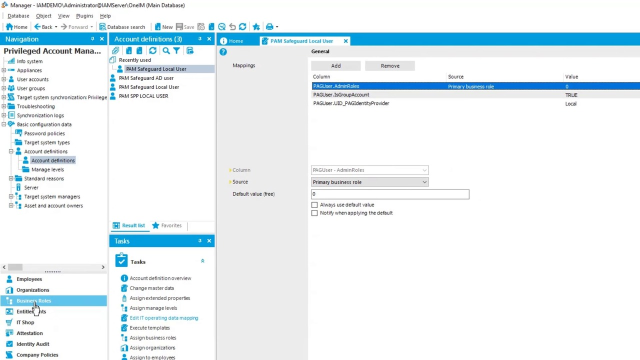Switch to the Result list tab
The height and width of the screenshot is (360, 640).
[x=129, y=225]
